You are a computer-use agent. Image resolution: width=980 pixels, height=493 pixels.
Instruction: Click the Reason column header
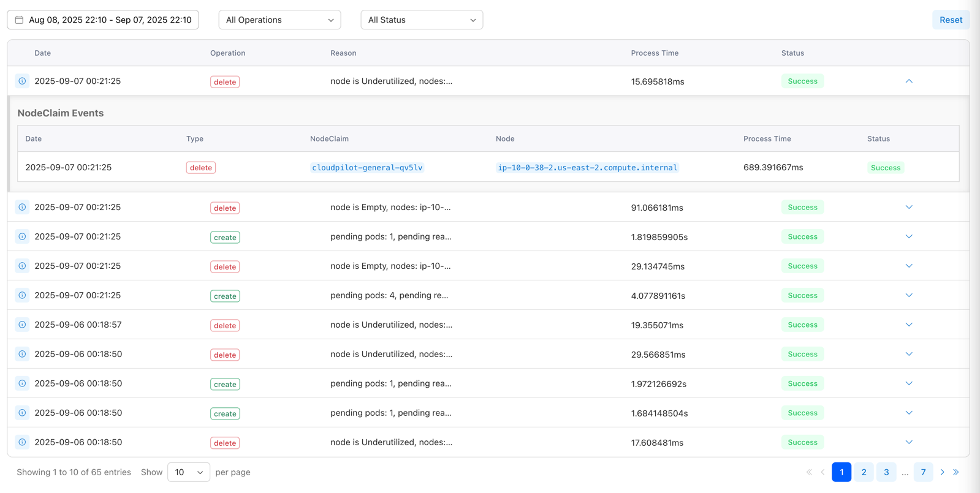(343, 53)
